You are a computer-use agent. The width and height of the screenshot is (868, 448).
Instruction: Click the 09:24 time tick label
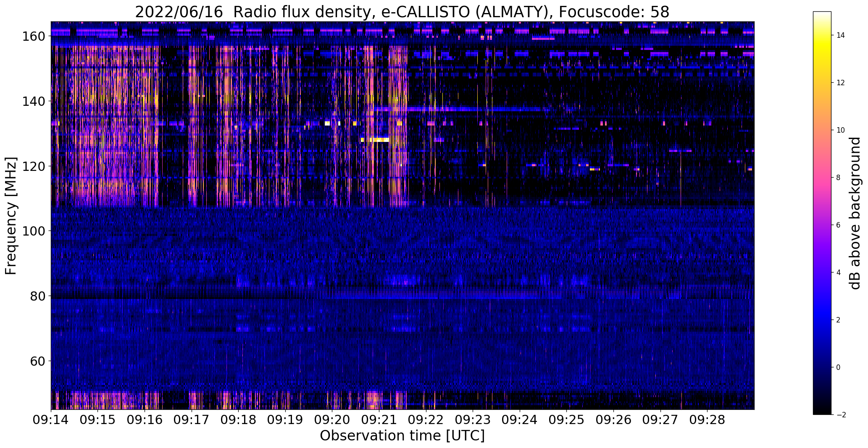pyautogui.click(x=520, y=420)
